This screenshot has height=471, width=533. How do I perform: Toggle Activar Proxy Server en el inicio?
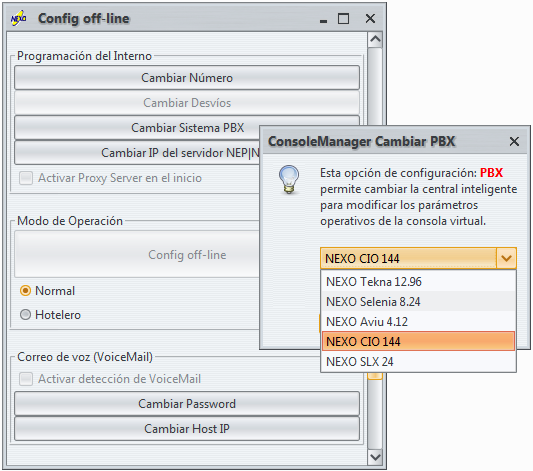coord(110,178)
